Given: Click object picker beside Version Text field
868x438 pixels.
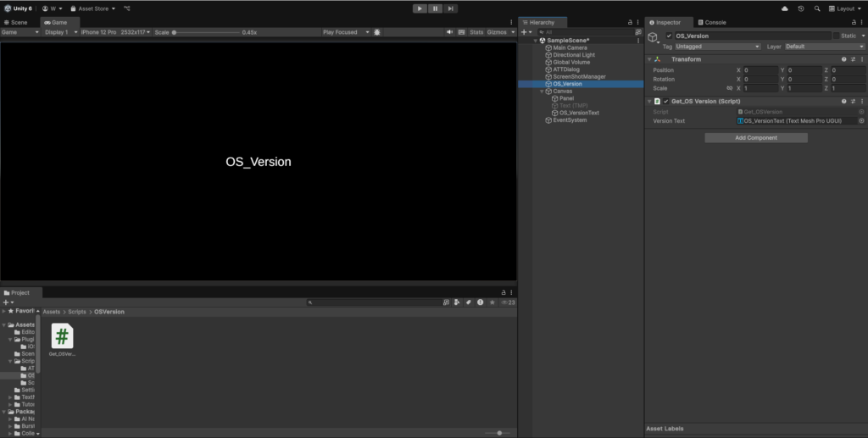Looking at the screenshot, I should tap(861, 121).
